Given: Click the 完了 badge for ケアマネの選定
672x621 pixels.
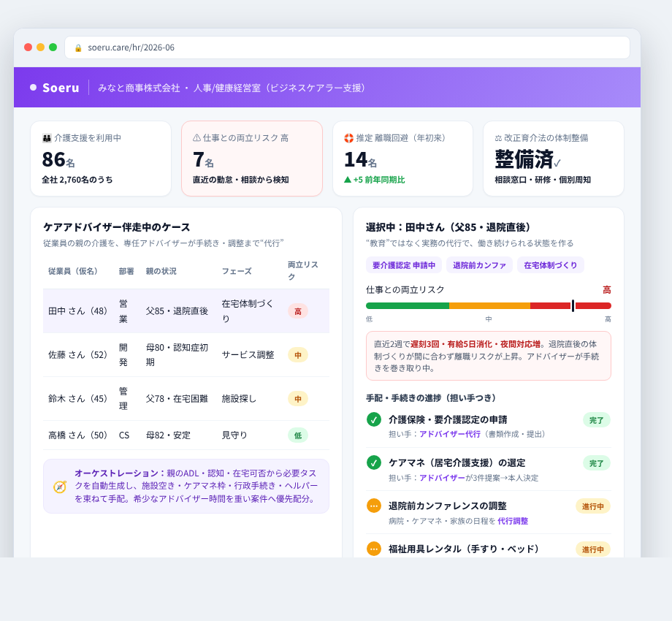Looking at the screenshot, I should 596,463.
